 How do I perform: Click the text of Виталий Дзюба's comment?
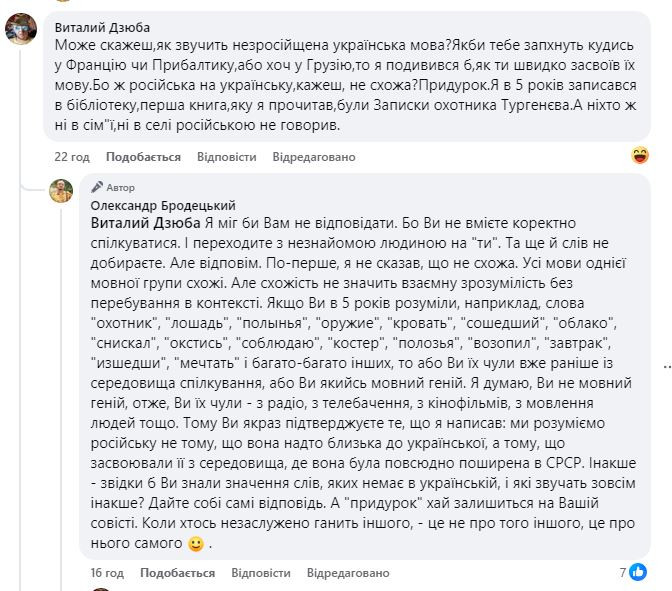point(300,87)
